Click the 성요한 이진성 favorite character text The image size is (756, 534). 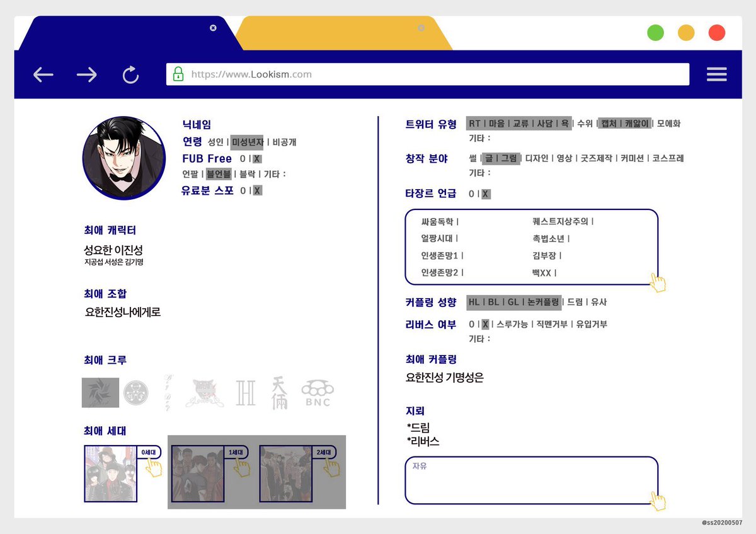click(x=113, y=250)
